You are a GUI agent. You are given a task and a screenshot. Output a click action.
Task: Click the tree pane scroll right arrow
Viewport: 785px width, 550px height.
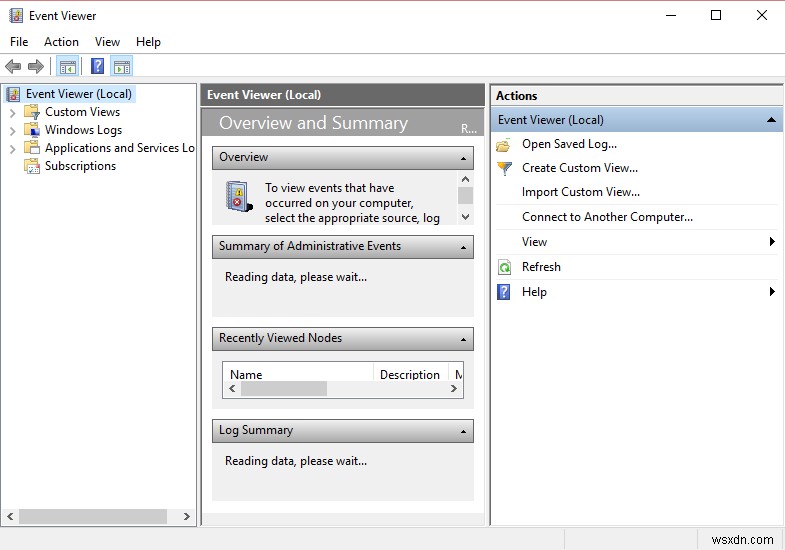click(186, 516)
